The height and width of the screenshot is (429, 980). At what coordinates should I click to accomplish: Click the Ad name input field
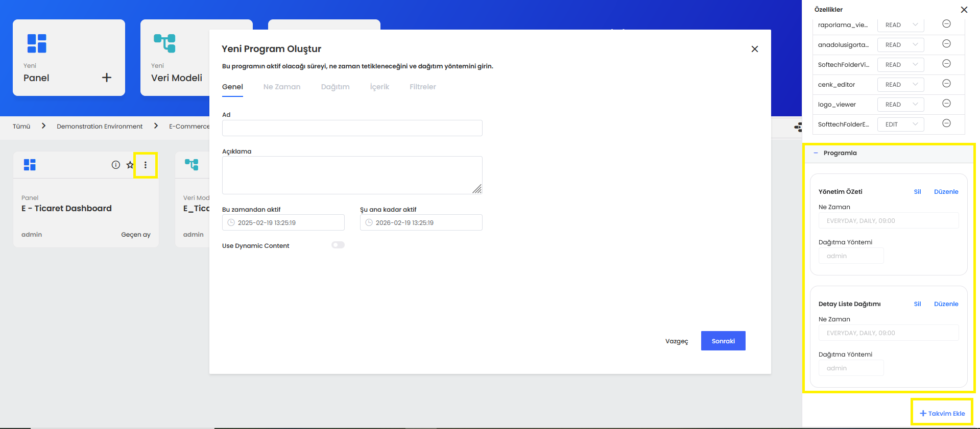(352, 128)
